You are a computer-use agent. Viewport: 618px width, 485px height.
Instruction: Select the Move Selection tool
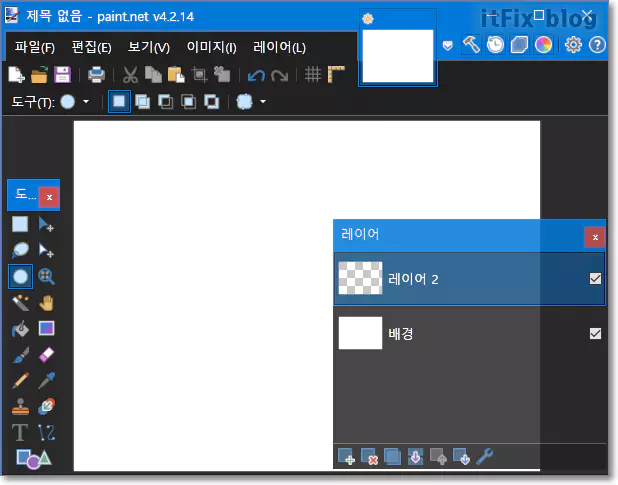point(46,250)
